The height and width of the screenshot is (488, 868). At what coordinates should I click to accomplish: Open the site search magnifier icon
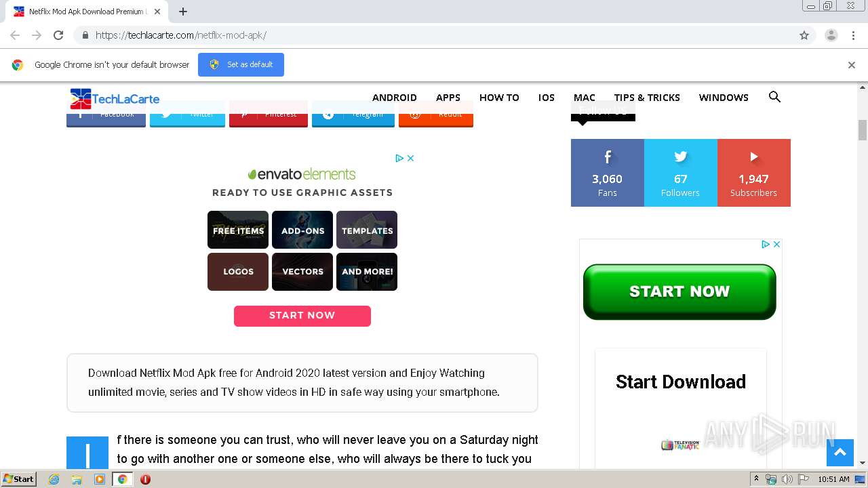point(774,97)
